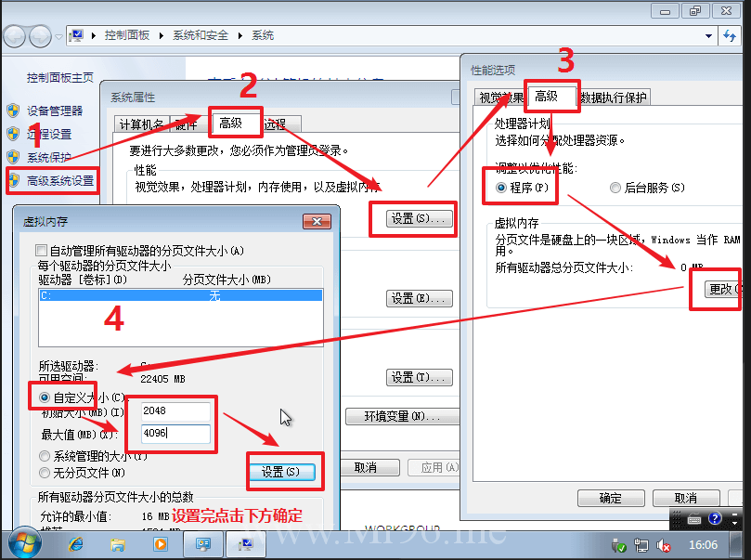Open 远程设置 link in sidebar
The height and width of the screenshot is (560, 751).
point(49,134)
